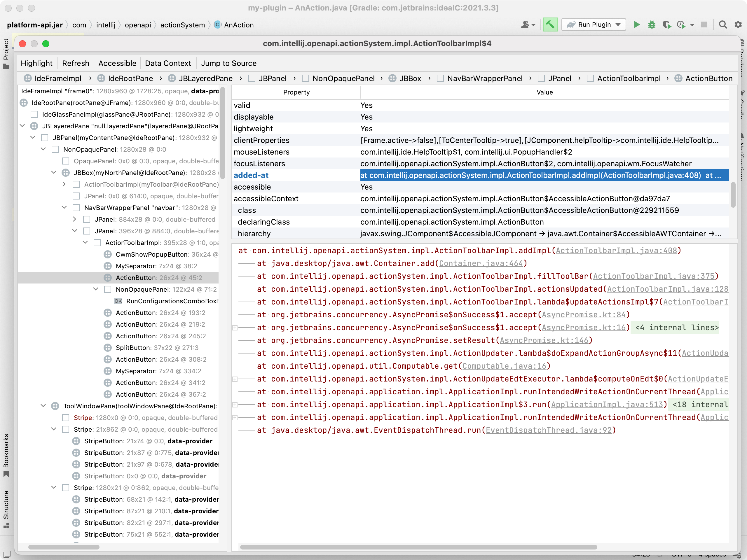Click the tree horizontal scrollbar thumb
Image resolution: width=747 pixels, height=560 pixels.
pos(64,547)
